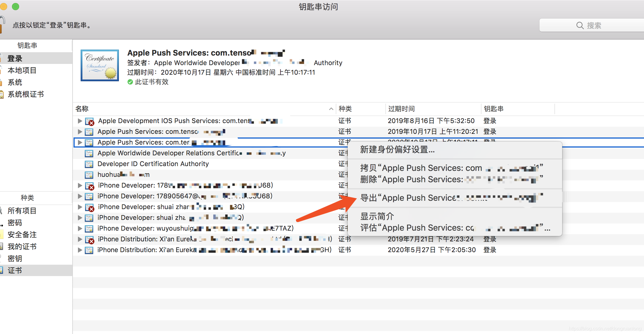Expand Apple Development IOS Push Services row
This screenshot has height=334, width=644.
click(x=80, y=121)
